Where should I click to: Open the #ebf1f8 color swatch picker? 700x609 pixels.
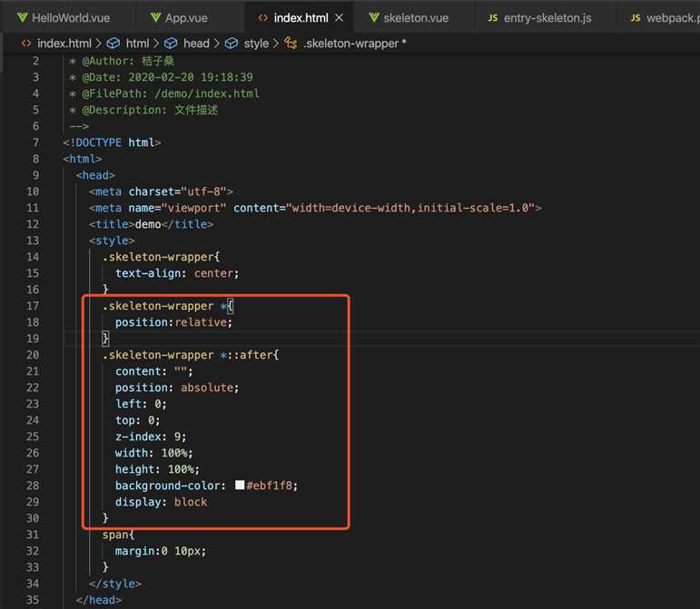click(240, 485)
